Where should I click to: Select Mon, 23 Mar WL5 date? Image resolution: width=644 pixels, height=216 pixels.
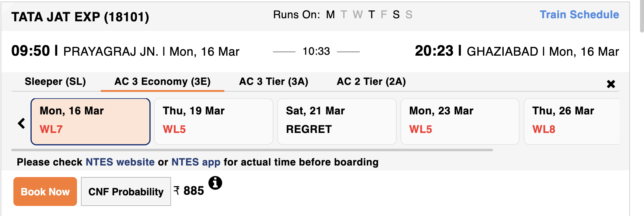pyautogui.click(x=460, y=121)
